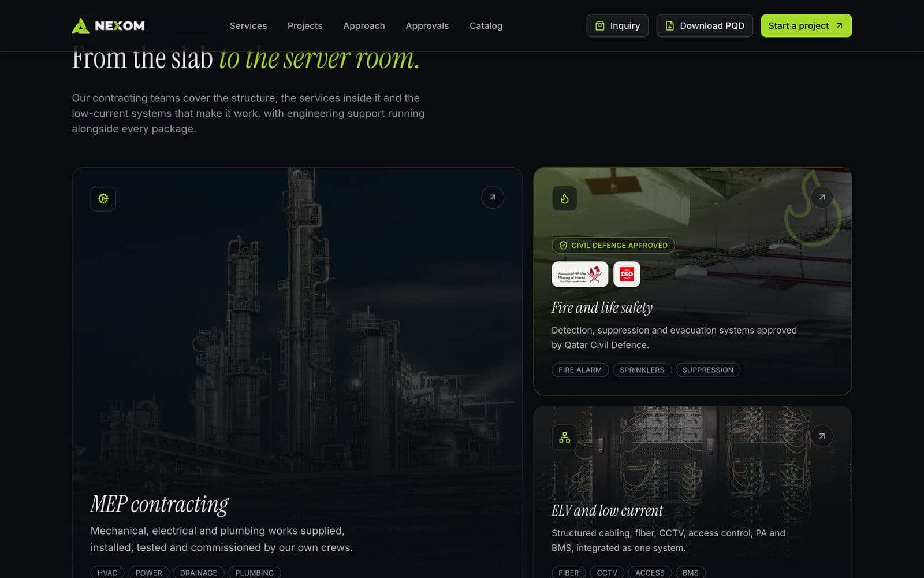
Task: Click the Inquiry button
Action: point(617,25)
